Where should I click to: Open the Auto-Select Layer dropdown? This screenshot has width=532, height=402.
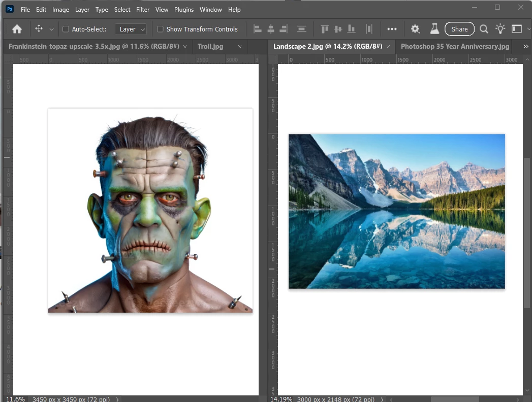click(x=131, y=29)
